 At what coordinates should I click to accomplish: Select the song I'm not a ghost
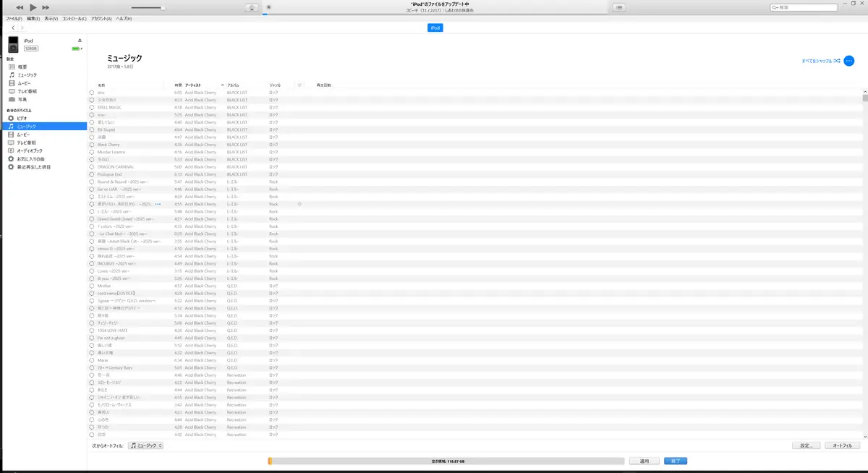111,338
